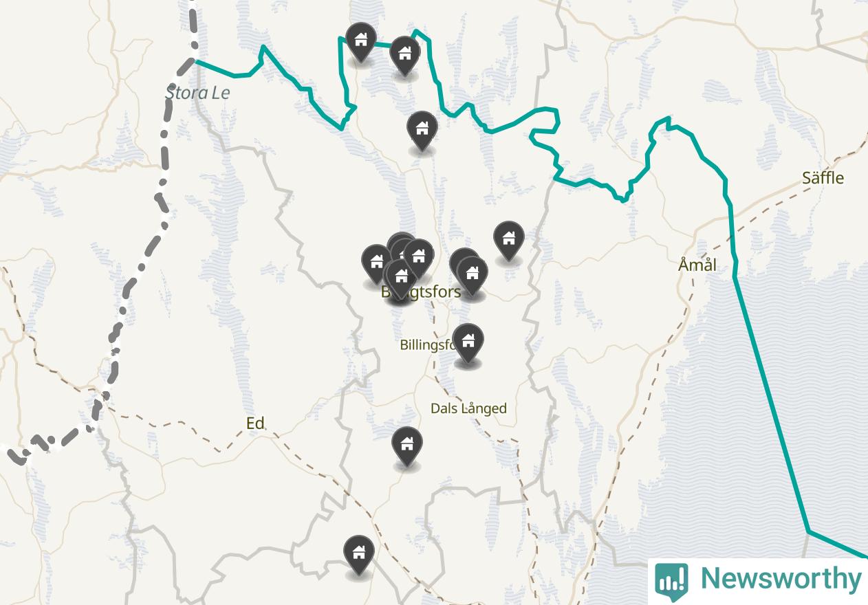Select the house marker covering Bengtsfors label
The image size is (868, 605).
pyautogui.click(x=400, y=279)
